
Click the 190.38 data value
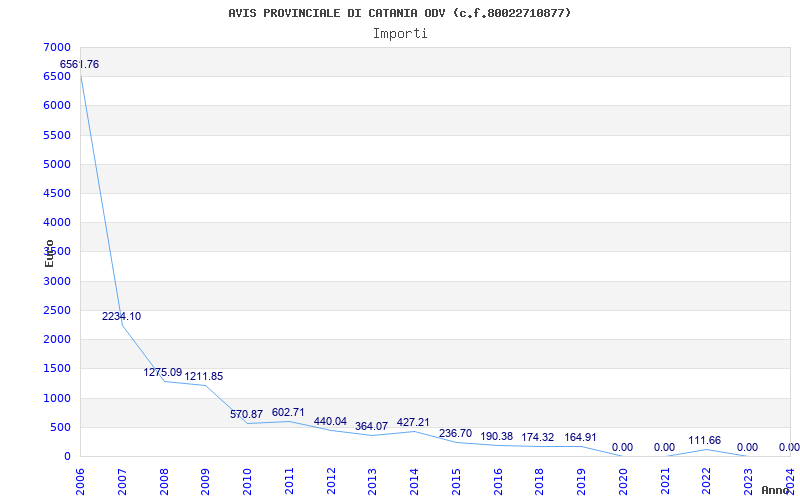click(x=496, y=436)
